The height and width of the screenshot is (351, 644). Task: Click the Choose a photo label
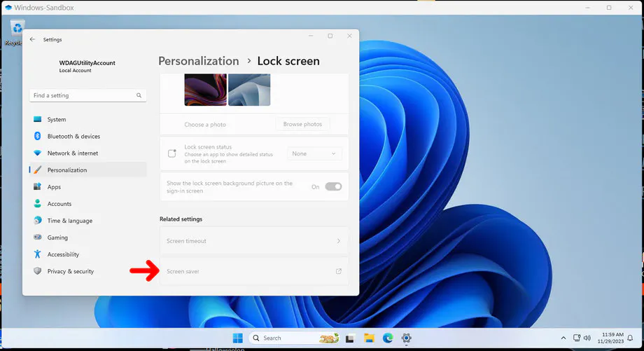coord(205,125)
